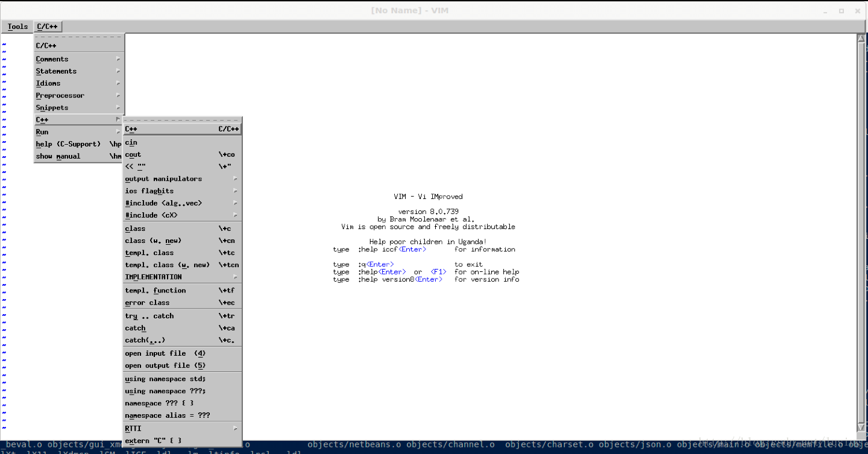Expand the Preprocessor submenu
The height and width of the screenshot is (454, 868).
[79, 95]
